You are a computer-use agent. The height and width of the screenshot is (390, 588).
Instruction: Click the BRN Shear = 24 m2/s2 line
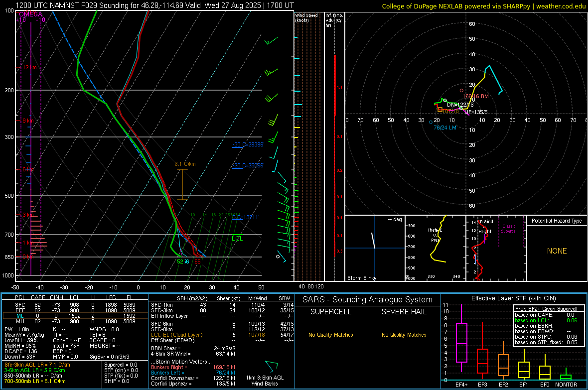193,348
